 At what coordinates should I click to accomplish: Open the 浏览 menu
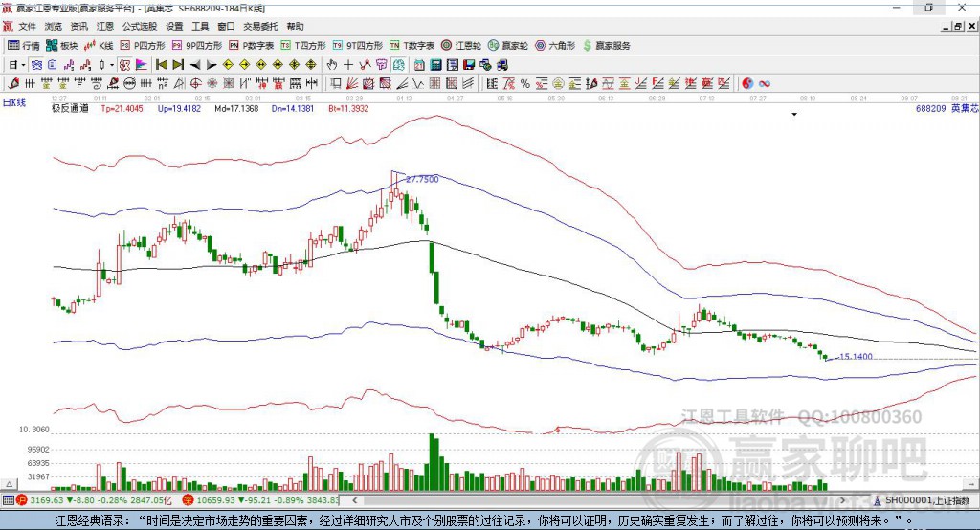[x=54, y=26]
